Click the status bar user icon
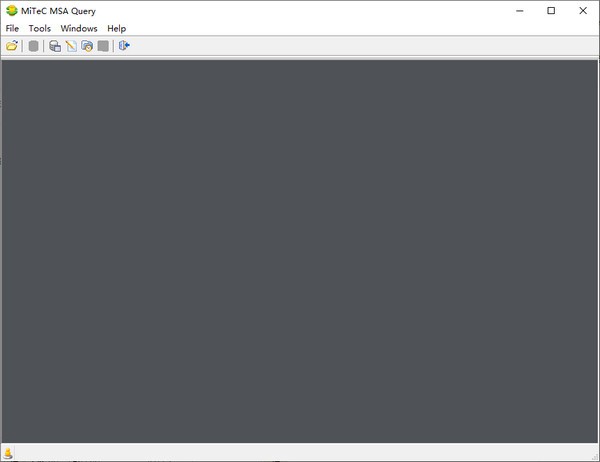 8,453
